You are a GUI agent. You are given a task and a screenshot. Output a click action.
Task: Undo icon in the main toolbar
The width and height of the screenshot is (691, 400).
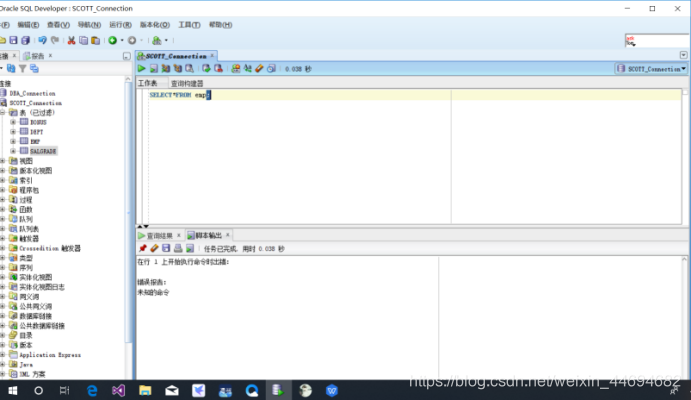tap(42, 41)
